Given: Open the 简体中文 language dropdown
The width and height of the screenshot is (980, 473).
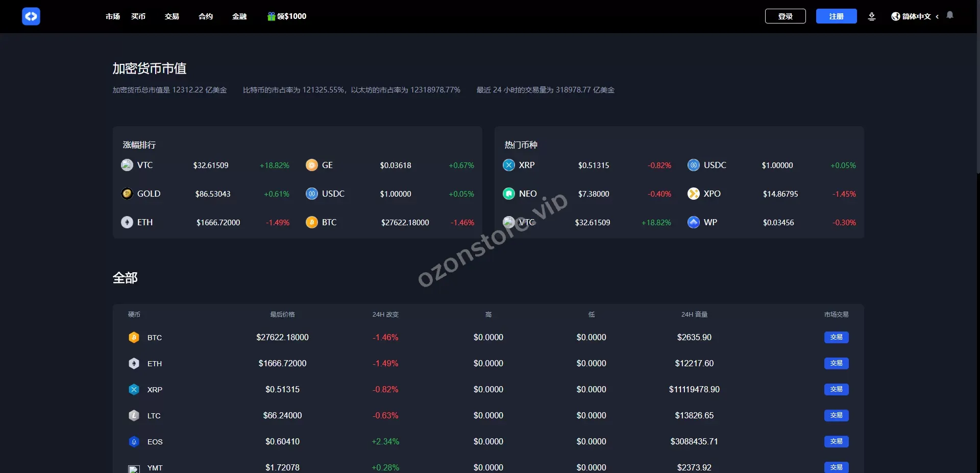Looking at the screenshot, I should pyautogui.click(x=916, y=16).
